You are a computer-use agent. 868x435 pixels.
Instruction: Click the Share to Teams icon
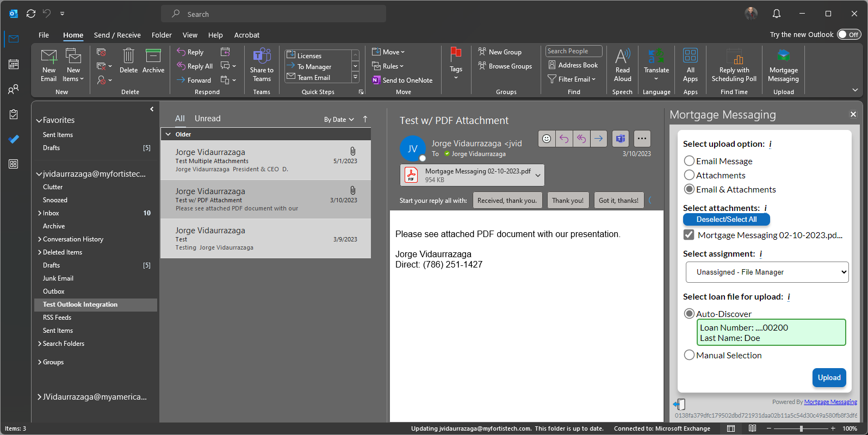click(x=262, y=65)
